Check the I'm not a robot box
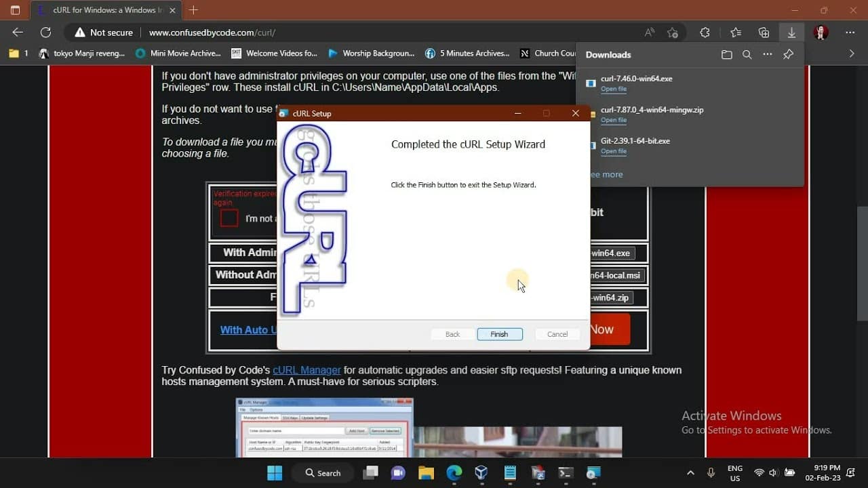The image size is (868, 488). point(227,218)
